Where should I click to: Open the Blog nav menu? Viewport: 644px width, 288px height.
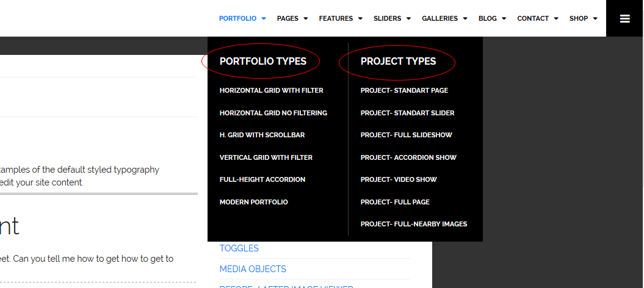492,18
